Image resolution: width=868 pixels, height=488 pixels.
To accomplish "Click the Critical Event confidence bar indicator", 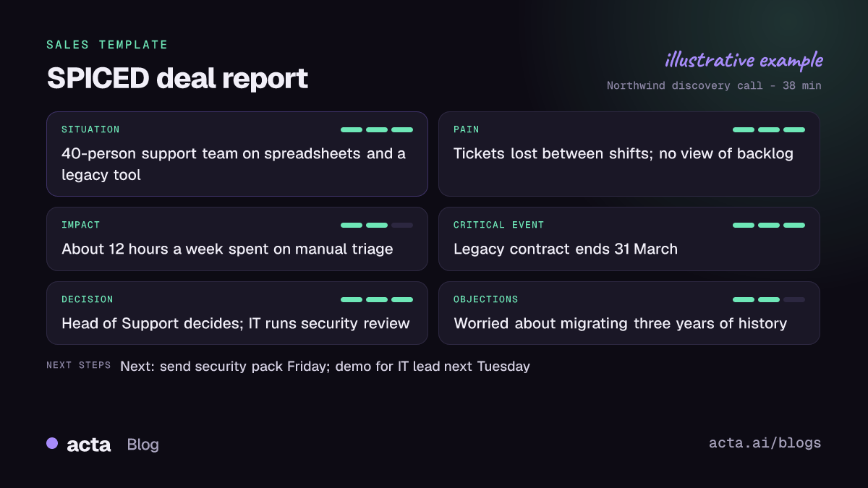I will click(769, 226).
